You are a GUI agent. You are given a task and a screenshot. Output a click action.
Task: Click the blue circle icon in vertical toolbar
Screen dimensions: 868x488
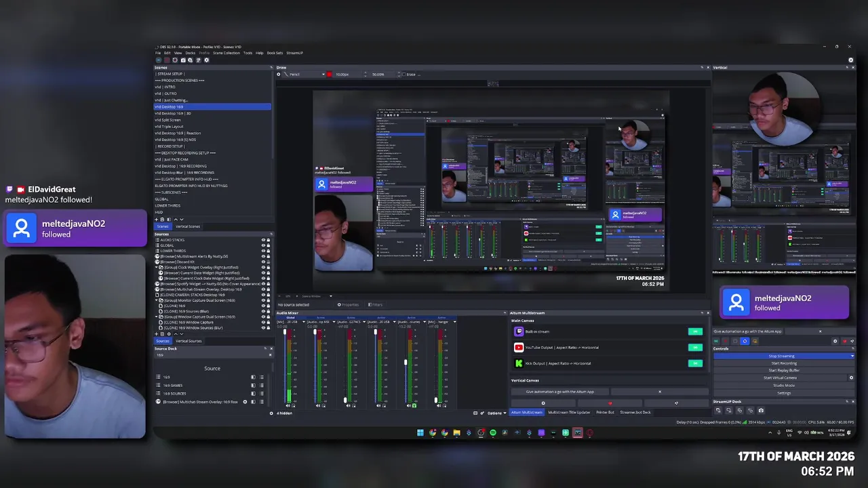[x=745, y=341]
